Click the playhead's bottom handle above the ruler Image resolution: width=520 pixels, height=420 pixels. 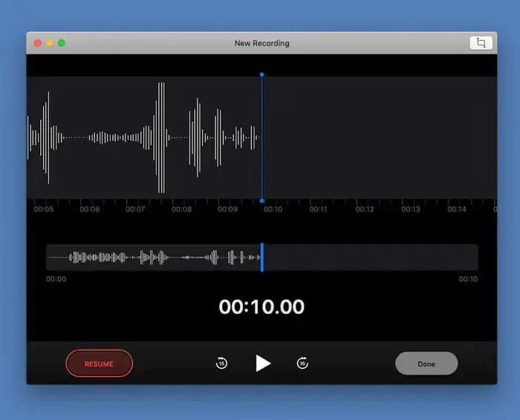[x=261, y=200]
